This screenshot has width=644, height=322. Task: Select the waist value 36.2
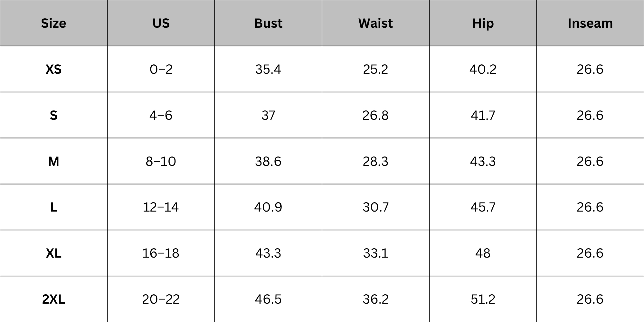coord(375,299)
